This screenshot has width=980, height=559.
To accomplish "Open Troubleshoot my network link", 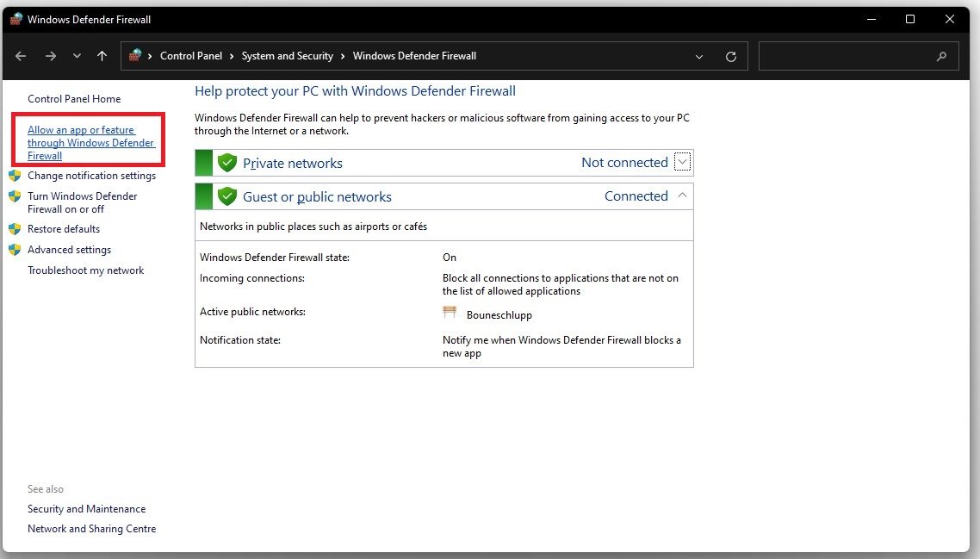I will point(85,270).
